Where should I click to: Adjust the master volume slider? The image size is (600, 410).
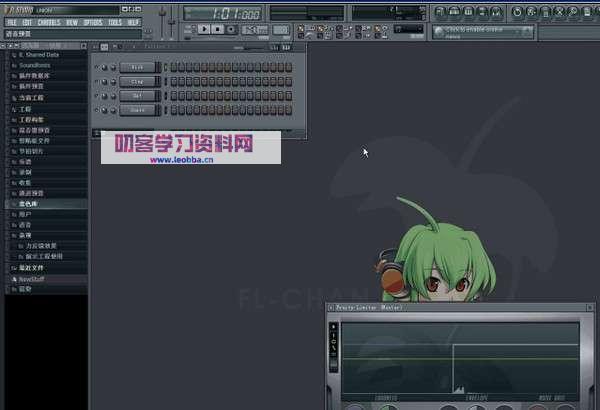[163, 22]
